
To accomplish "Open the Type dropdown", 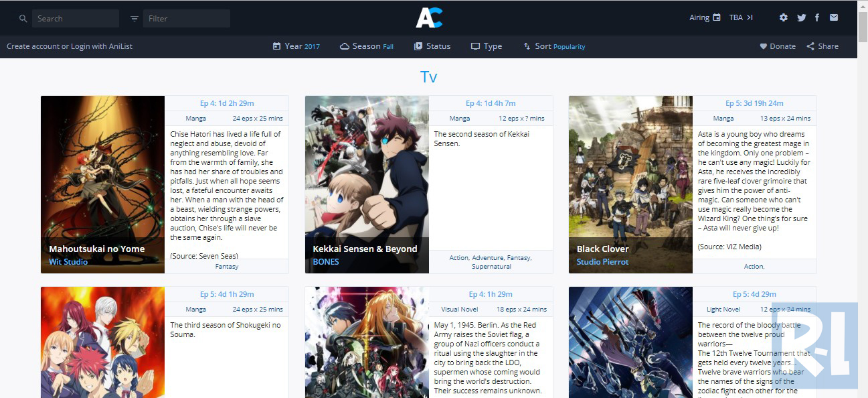I will pos(487,46).
